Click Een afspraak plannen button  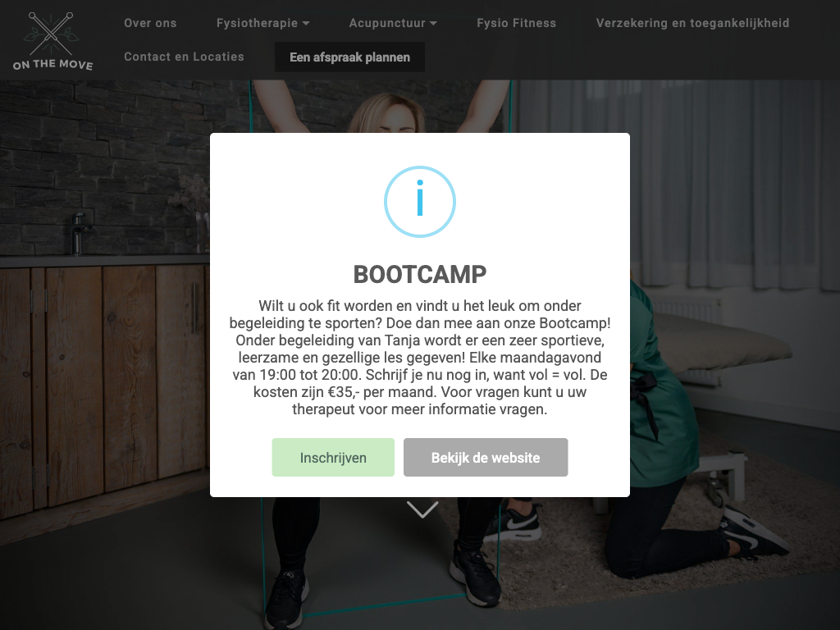point(349,57)
